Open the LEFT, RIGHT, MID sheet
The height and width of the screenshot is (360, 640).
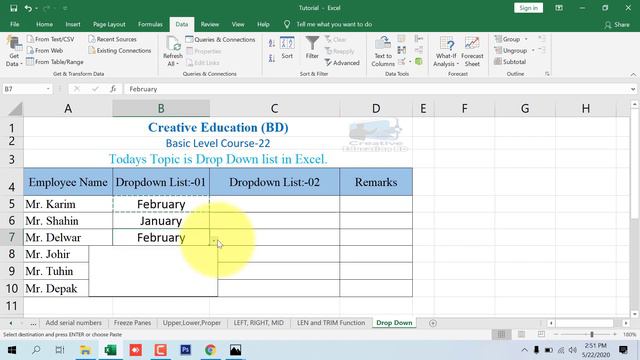click(258, 323)
